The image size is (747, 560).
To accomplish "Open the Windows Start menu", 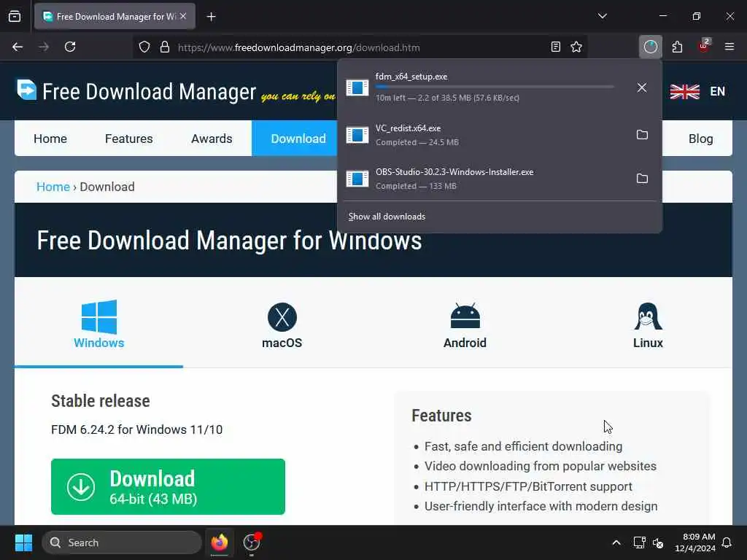I will [23, 542].
